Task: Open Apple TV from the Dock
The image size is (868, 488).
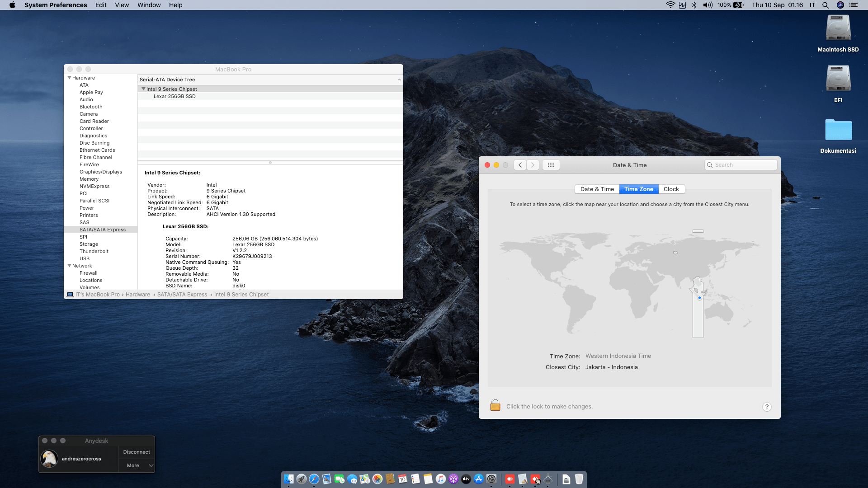Action: coord(466,479)
